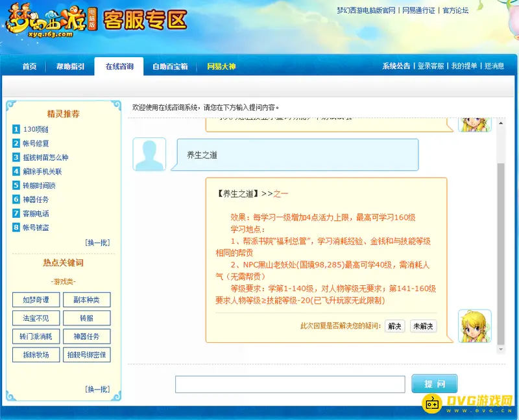Visit 梦幻西游电脑版官网 link
The height and width of the screenshot is (420, 519).
coord(366,10)
